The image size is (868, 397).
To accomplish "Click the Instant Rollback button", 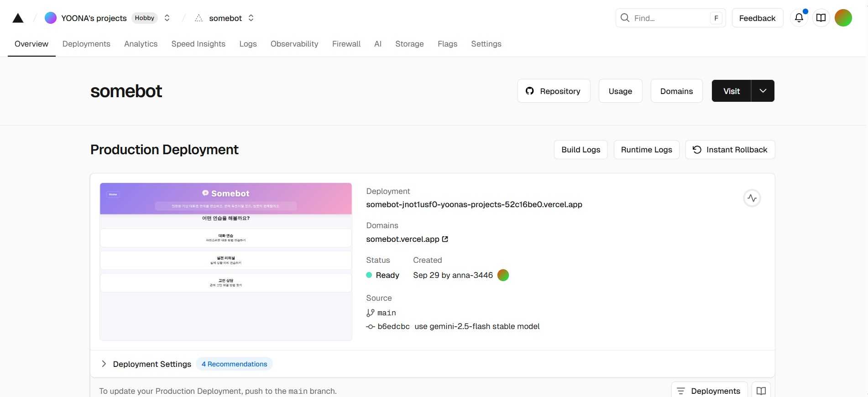I will (x=730, y=150).
